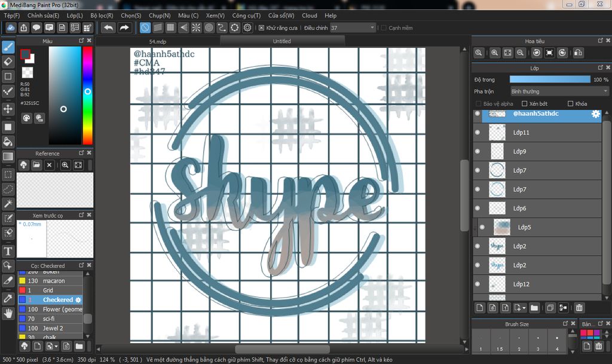Click the transparent color swatch
The height and width of the screenshot is (364, 612).
click(27, 72)
